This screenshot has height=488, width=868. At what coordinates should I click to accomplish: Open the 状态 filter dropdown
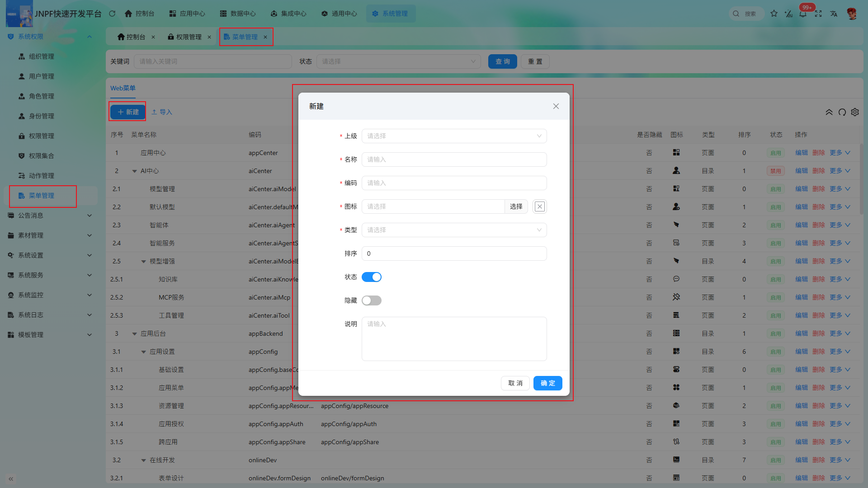[399, 61]
